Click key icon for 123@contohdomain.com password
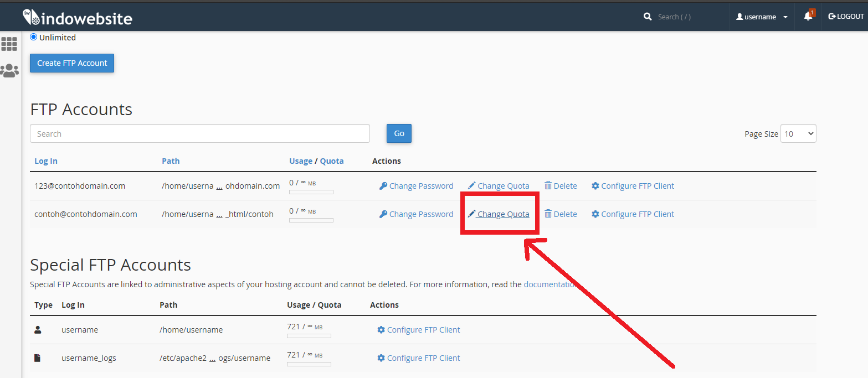 [383, 186]
